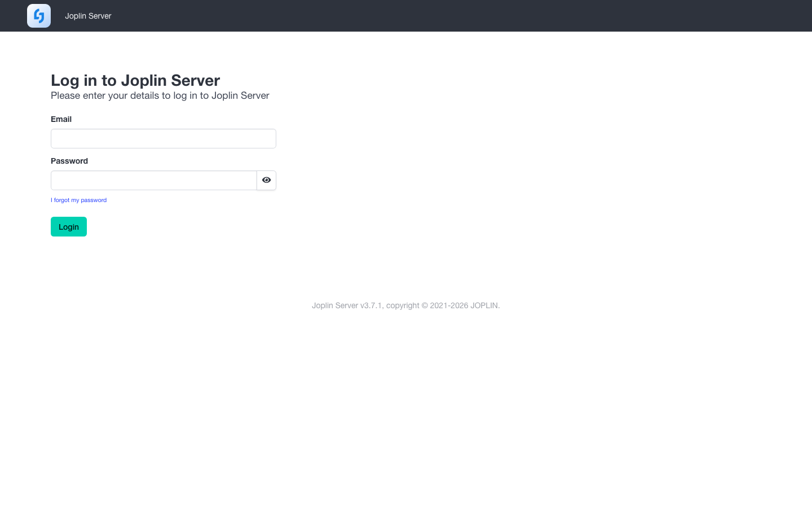
Task: Click the Email field label
Action: (61, 119)
